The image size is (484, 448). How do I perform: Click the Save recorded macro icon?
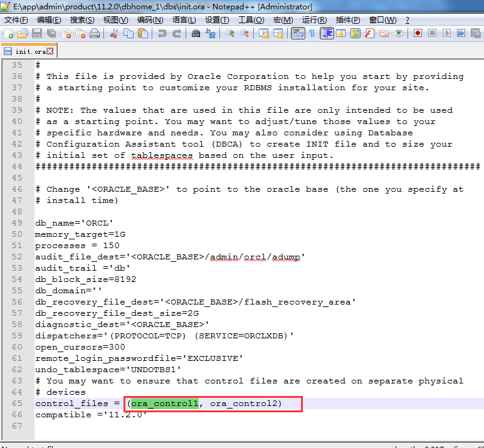point(476,33)
